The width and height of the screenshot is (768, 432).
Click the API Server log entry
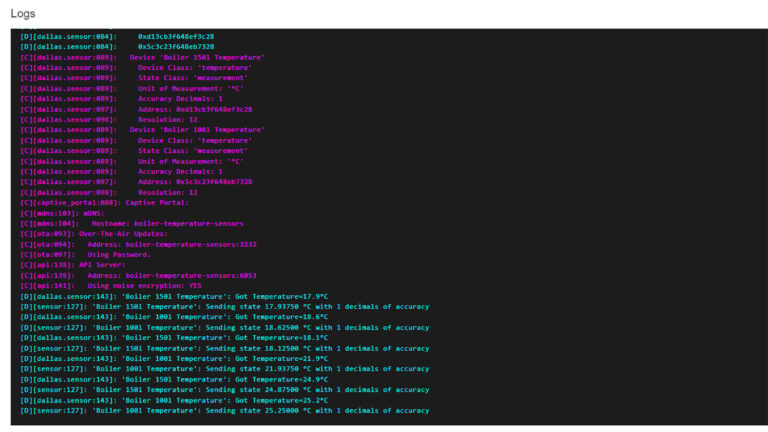click(72, 265)
